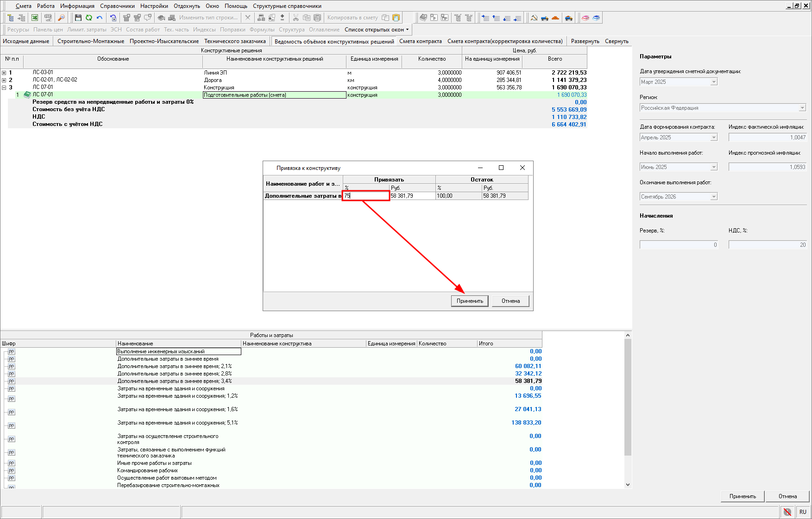This screenshot has width=812, height=519.
Task: Click the PDF export toolbar icon
Action: pyautogui.click(x=48, y=18)
